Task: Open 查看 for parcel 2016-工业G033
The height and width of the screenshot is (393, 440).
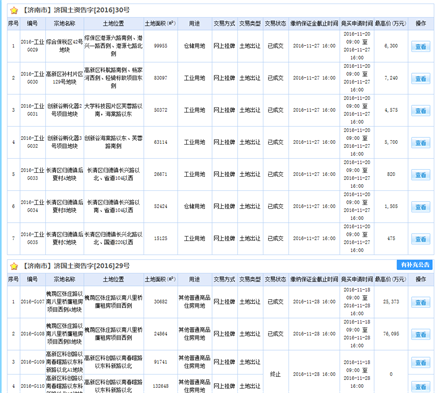Action: click(x=420, y=175)
